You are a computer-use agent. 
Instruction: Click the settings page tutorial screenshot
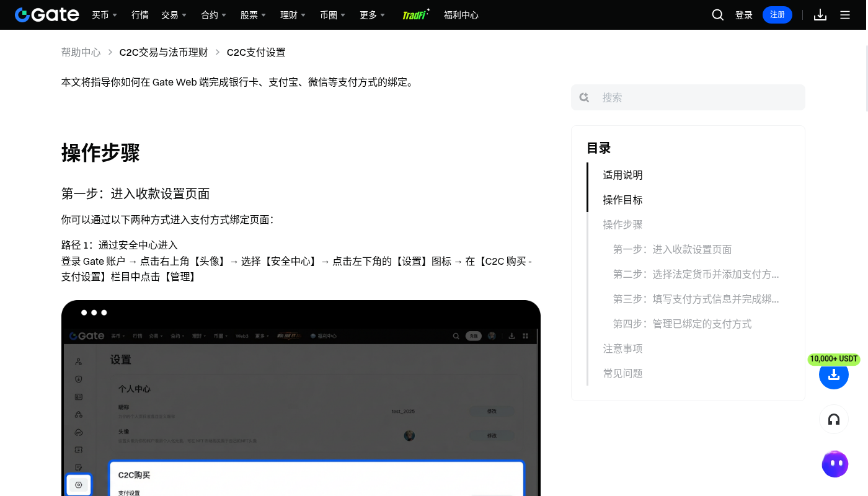pos(301,398)
